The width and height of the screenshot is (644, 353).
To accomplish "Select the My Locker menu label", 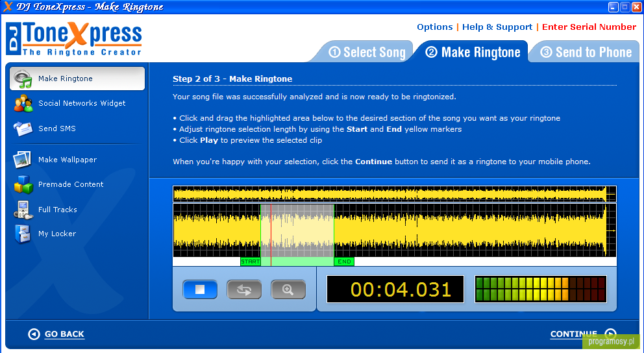I will click(57, 234).
